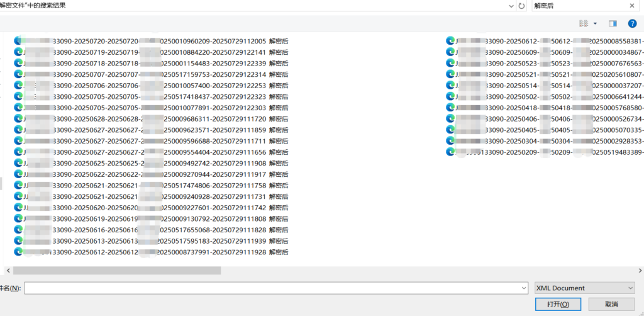Image resolution: width=644 pixels, height=316 pixels.
Task: Click the change view layout icon
Action: 584,23
